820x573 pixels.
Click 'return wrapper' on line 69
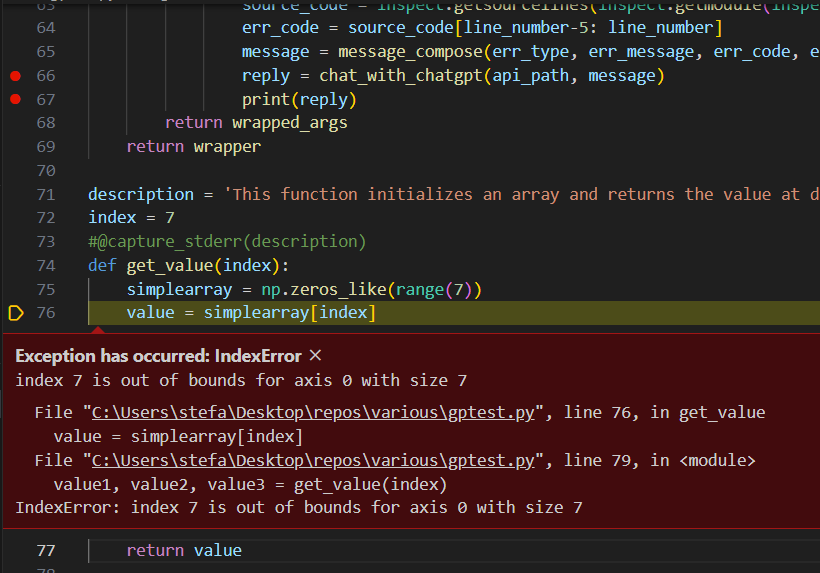[193, 147]
